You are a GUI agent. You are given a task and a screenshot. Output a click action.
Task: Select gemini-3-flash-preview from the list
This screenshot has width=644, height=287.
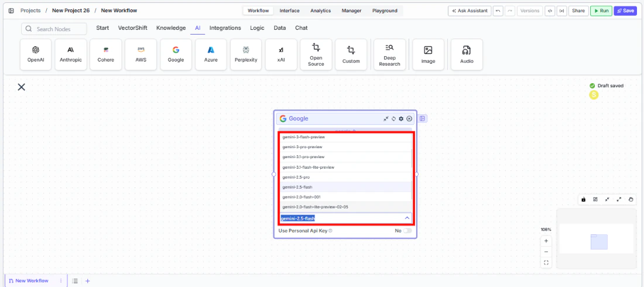[345, 137]
